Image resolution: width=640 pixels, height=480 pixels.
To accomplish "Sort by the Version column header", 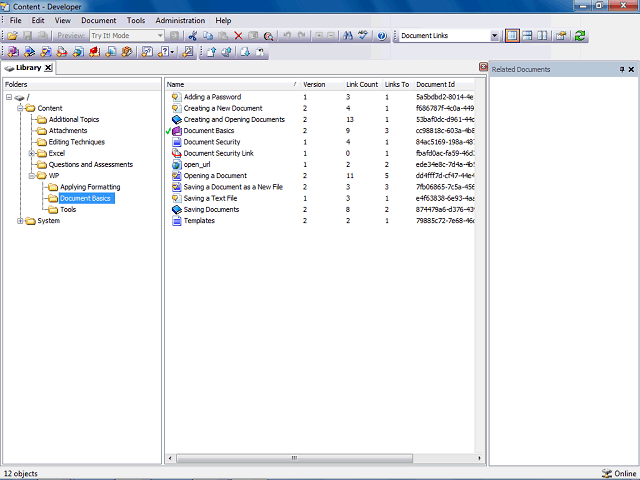I will [x=322, y=84].
